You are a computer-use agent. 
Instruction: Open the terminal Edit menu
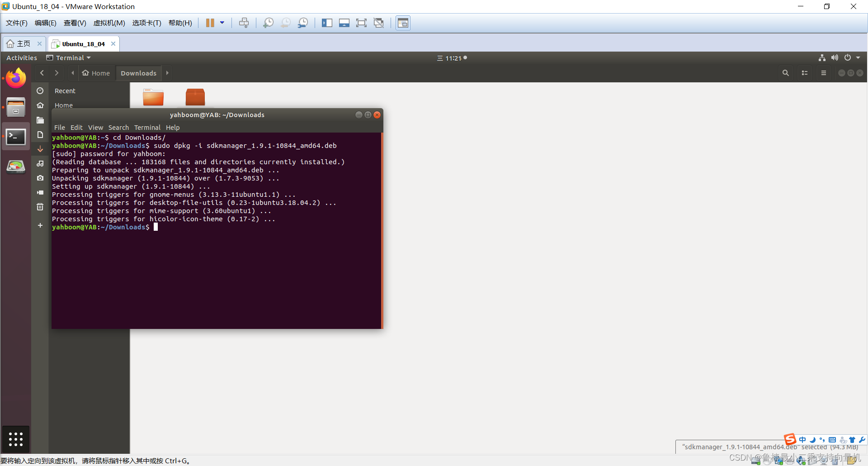pos(76,128)
